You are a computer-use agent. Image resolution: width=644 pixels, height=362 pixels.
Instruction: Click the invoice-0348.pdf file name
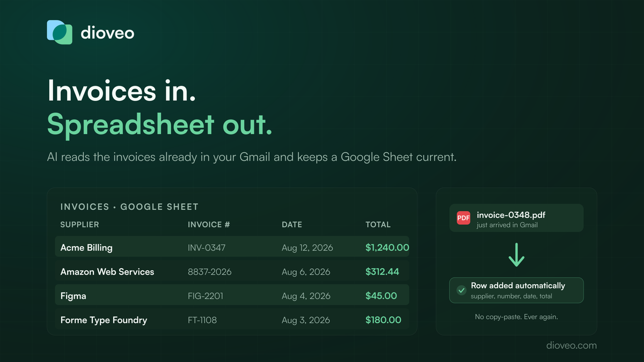pos(511,215)
